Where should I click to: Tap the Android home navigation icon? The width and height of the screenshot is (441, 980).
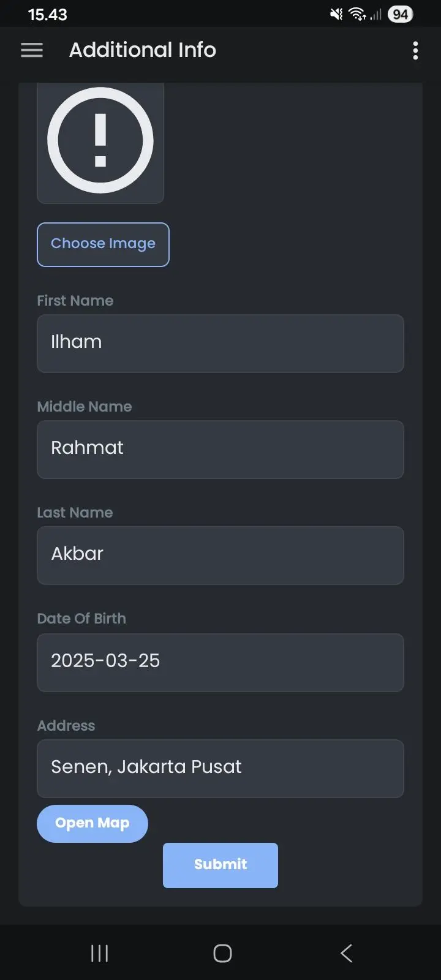pyautogui.click(x=222, y=953)
